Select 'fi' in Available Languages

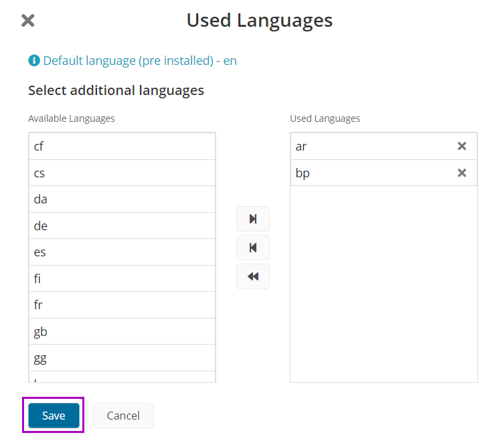(x=122, y=278)
